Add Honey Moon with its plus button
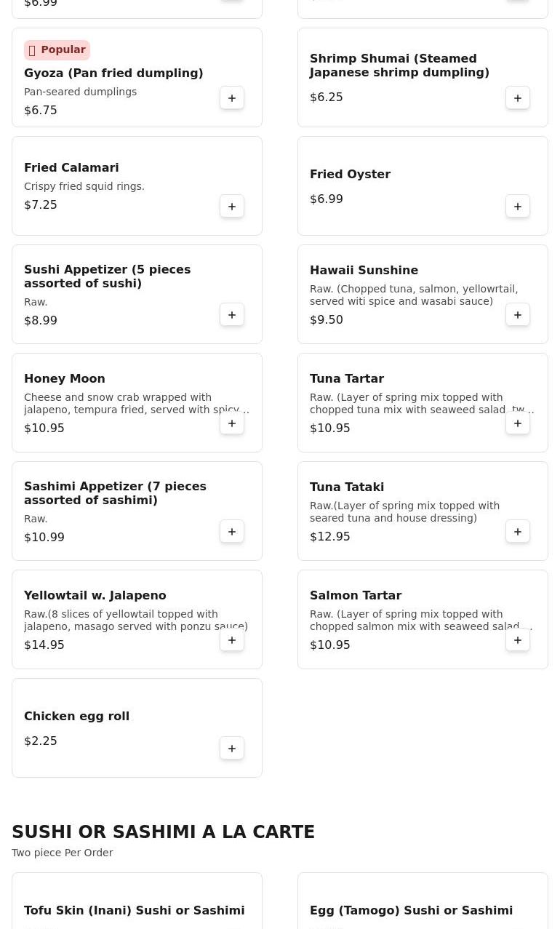The height and width of the screenshot is (929, 560). point(232,423)
